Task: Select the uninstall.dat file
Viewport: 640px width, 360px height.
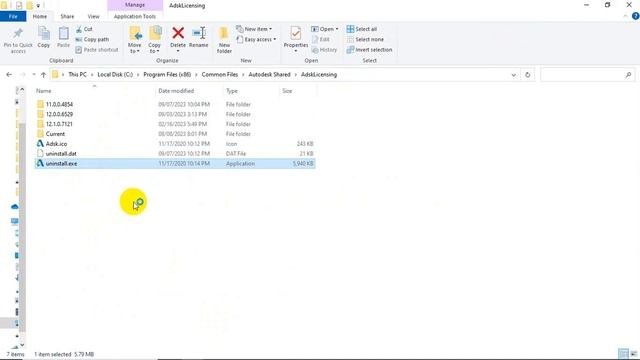Action: click(x=175, y=153)
